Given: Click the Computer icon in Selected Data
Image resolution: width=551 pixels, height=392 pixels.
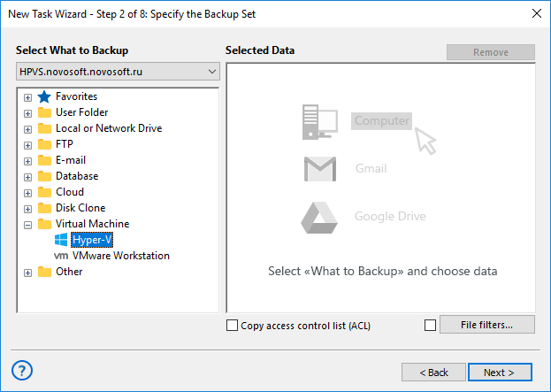Looking at the screenshot, I should point(320,122).
